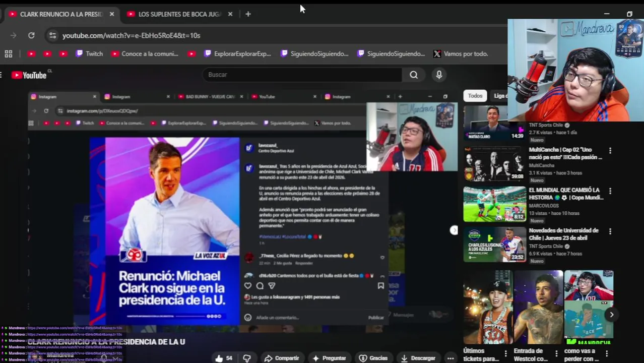Close the 'LOS SUPLENTES DE BOCA' tab
This screenshot has width=644, height=363.
coord(230,14)
